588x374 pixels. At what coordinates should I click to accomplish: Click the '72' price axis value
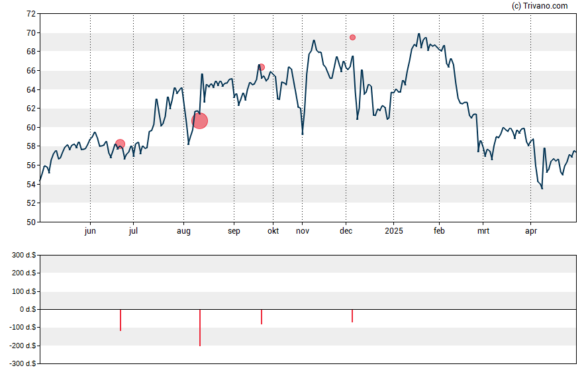(31, 14)
